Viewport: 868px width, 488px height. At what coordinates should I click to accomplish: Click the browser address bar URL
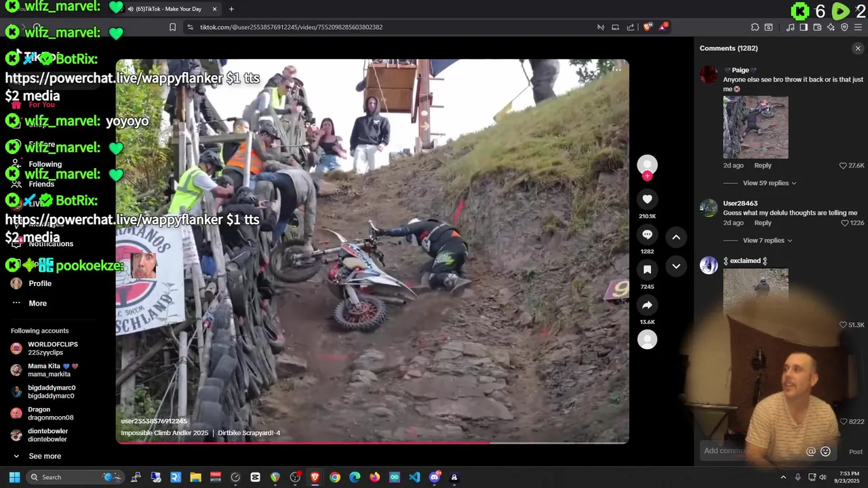pyautogui.click(x=292, y=27)
